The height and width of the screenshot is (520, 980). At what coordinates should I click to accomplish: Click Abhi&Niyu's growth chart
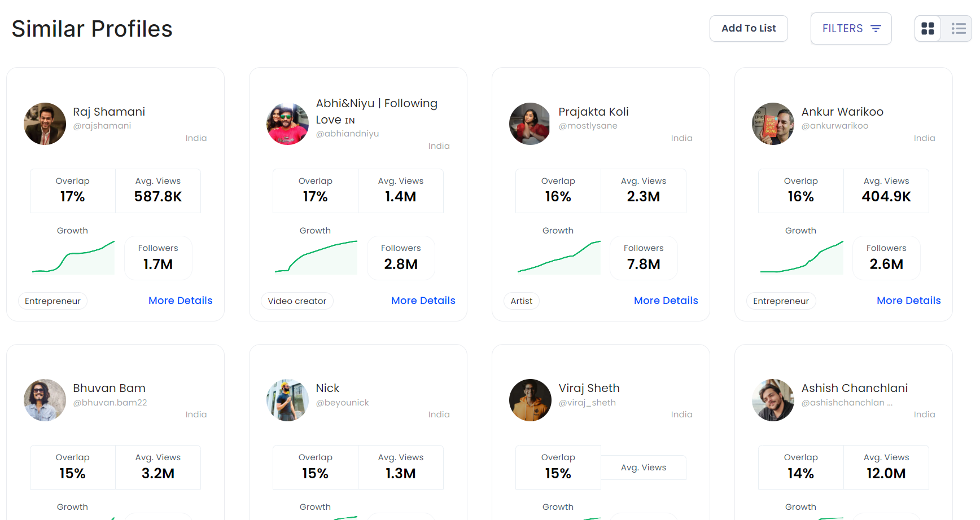coord(316,257)
